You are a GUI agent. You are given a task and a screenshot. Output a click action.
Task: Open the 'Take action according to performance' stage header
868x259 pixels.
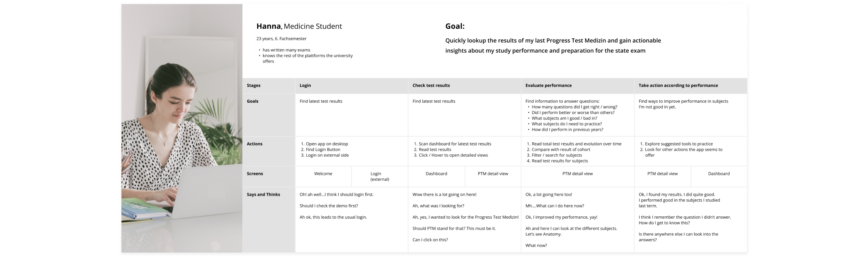678,86
